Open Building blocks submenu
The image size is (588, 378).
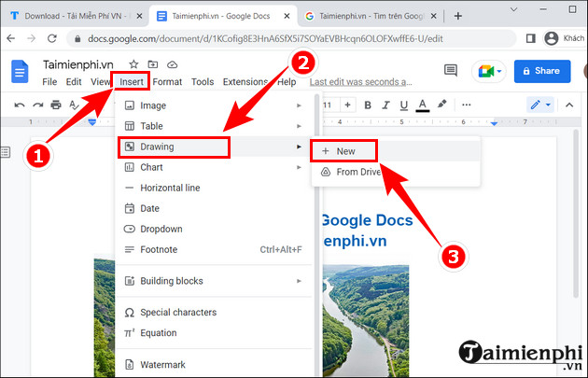[214, 281]
